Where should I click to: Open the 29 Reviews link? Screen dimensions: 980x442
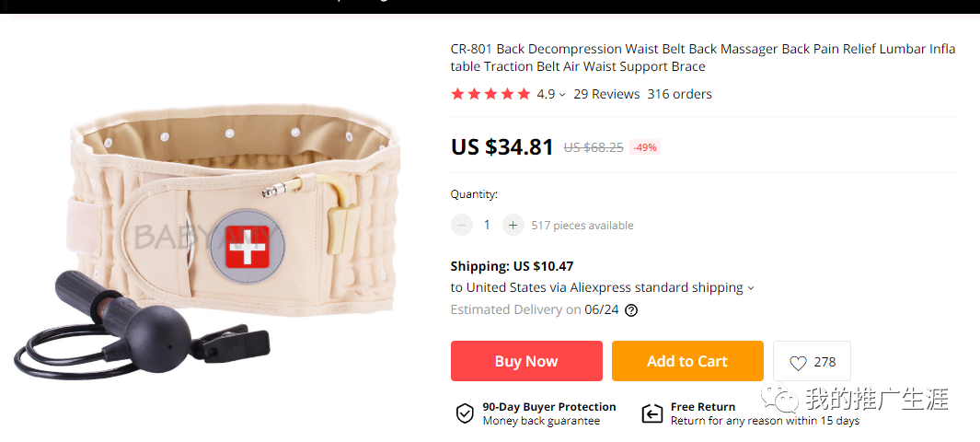[x=606, y=94]
